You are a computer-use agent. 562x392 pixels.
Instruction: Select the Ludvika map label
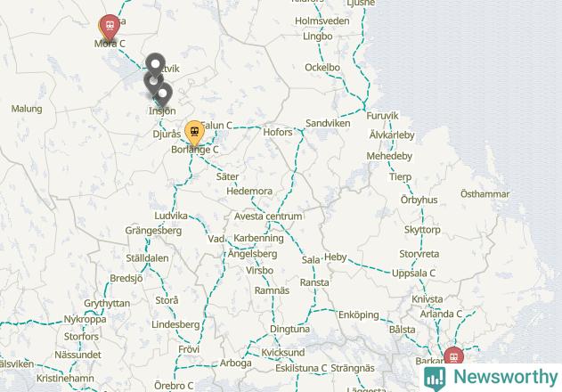point(171,216)
